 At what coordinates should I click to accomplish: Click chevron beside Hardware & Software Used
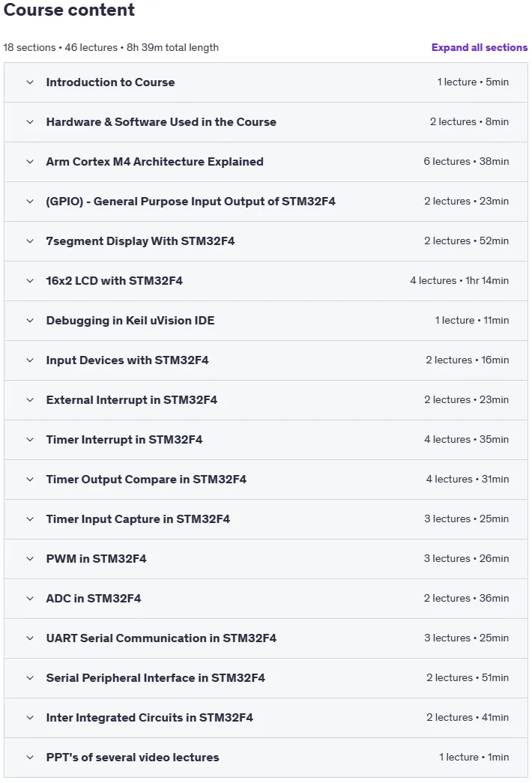click(30, 122)
